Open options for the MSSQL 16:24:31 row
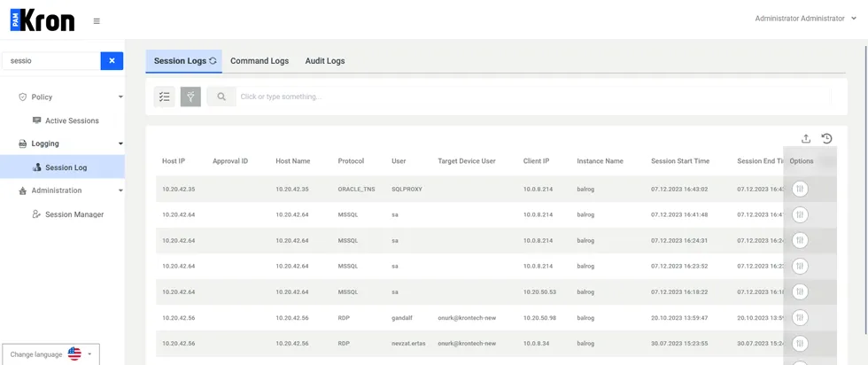 point(800,240)
